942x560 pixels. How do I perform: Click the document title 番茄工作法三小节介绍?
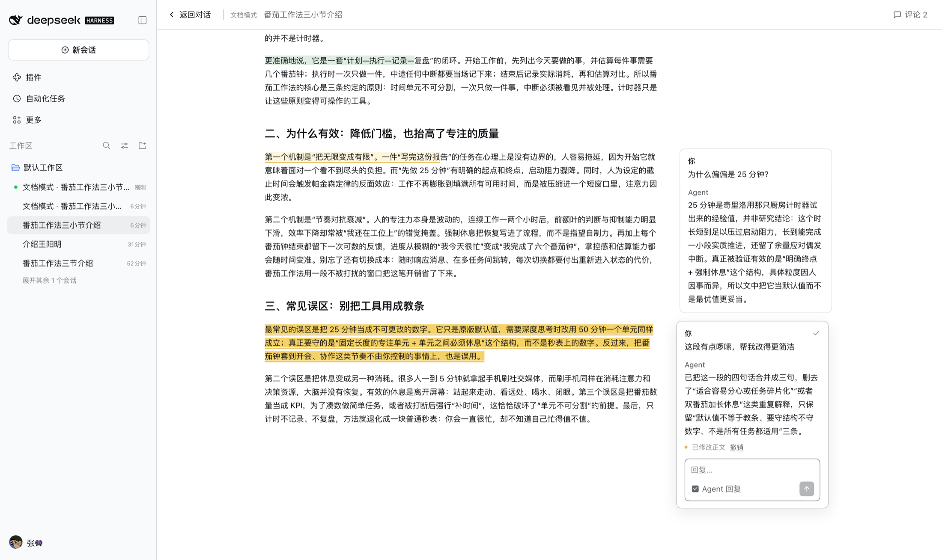pos(303,15)
